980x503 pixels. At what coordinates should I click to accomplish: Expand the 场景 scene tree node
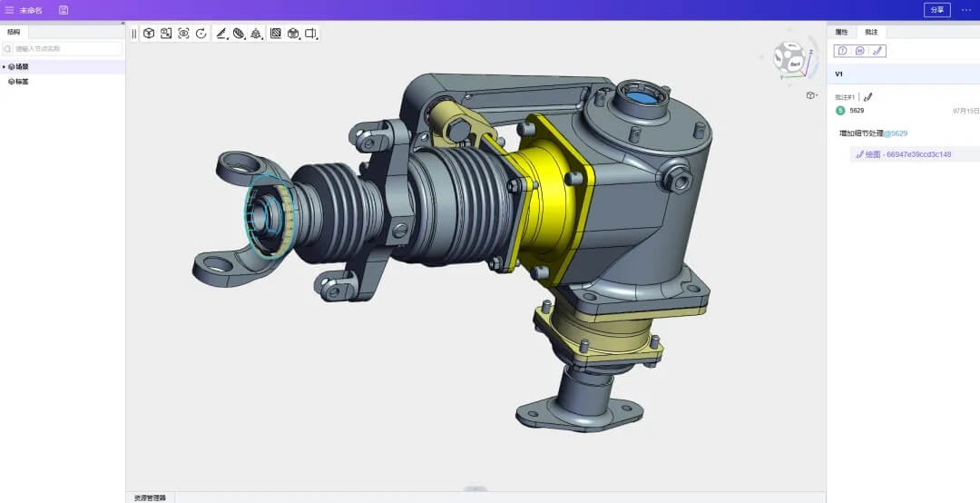pos(4,66)
